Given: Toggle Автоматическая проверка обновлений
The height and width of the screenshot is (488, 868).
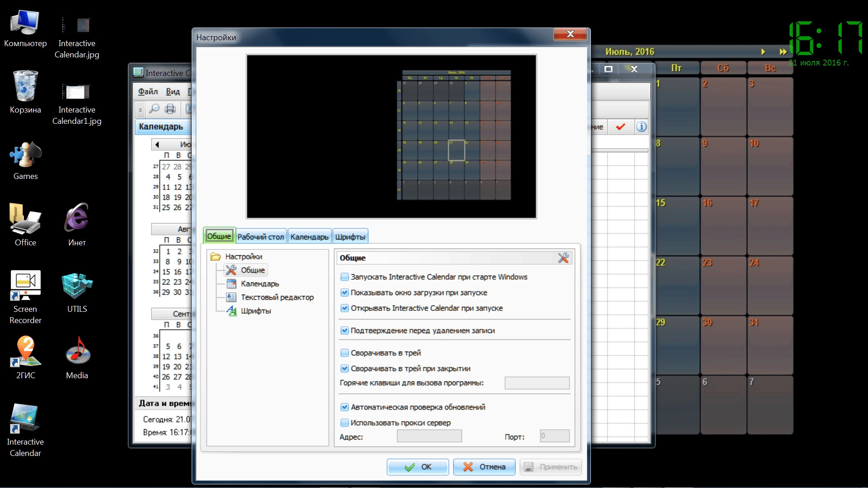Looking at the screenshot, I should [344, 407].
